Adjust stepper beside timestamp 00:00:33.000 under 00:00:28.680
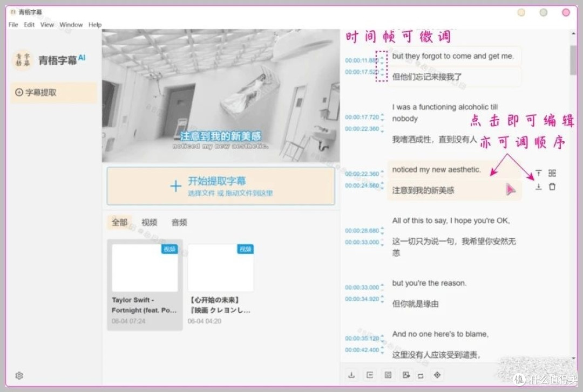This screenshot has height=392, width=583. tap(382, 242)
